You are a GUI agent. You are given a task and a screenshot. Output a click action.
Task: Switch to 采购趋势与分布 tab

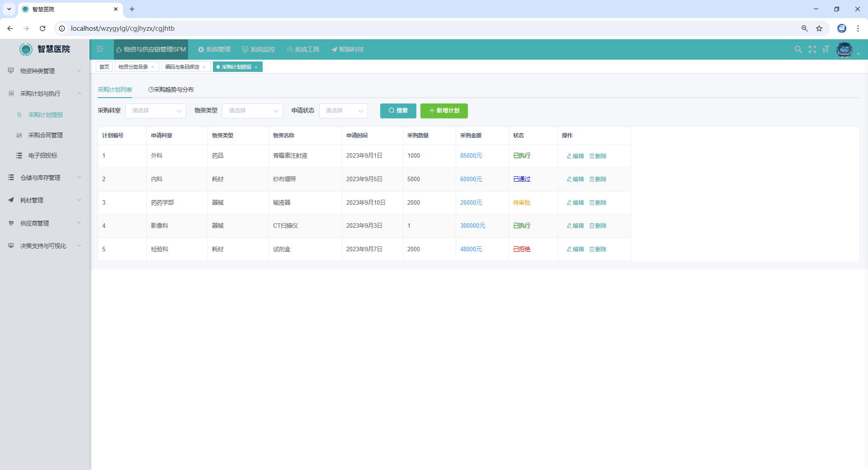(x=171, y=89)
